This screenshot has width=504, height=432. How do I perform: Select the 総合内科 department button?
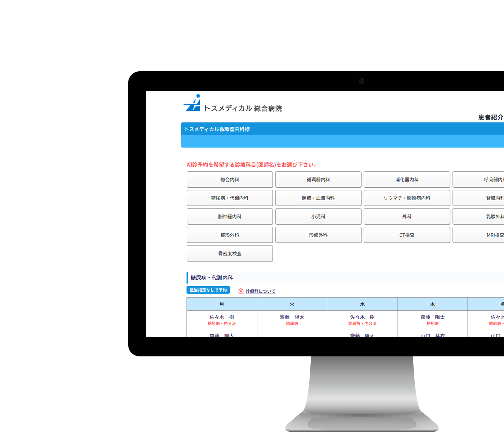point(230,180)
